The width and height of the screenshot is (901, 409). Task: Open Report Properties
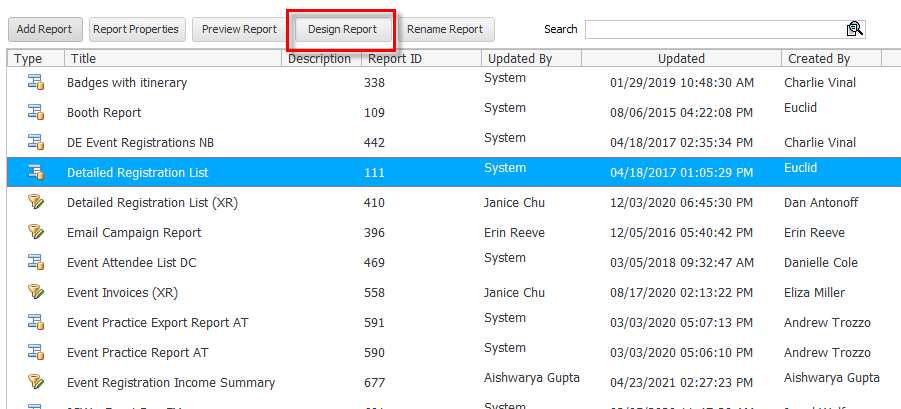coord(137,29)
